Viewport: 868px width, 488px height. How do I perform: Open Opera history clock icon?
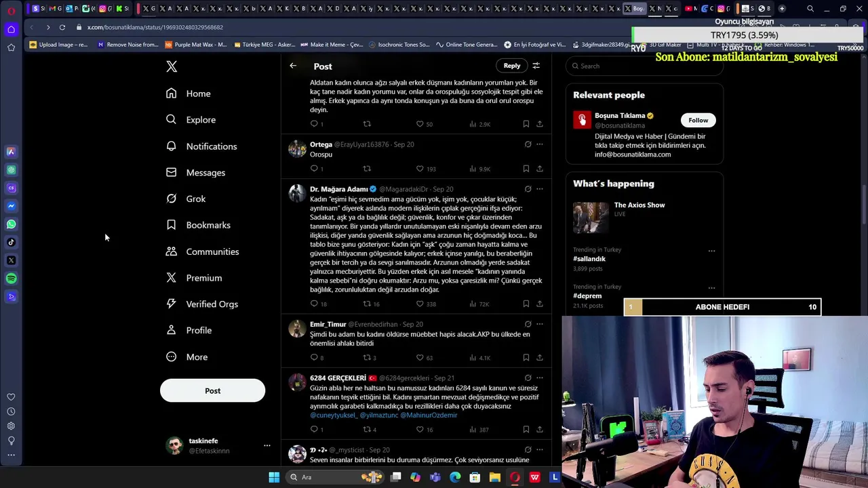click(x=11, y=411)
